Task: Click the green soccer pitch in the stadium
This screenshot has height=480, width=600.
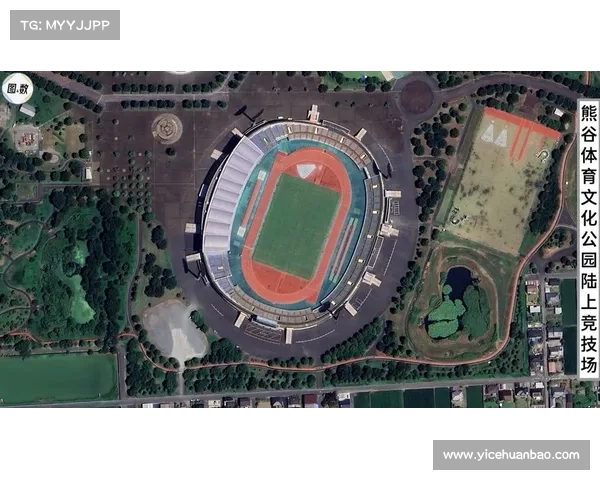Action: 296,226
